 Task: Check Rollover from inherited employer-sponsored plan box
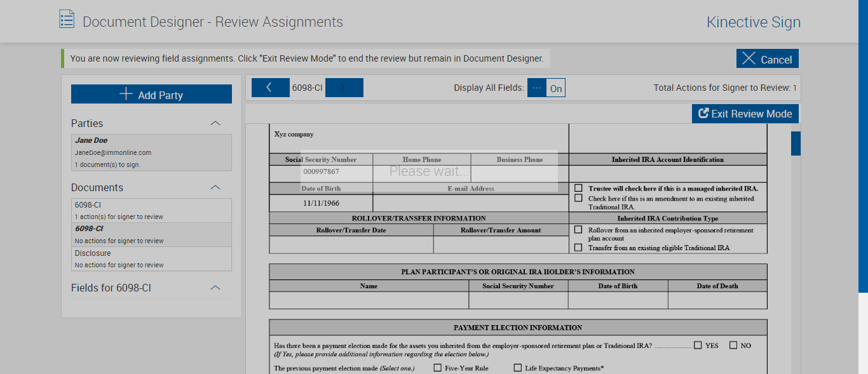pos(578,230)
